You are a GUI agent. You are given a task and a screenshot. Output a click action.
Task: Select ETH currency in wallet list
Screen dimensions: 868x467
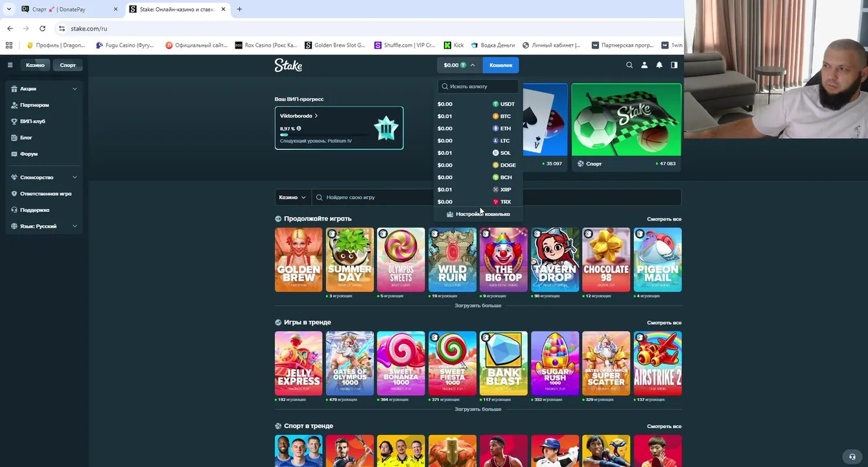(x=478, y=128)
